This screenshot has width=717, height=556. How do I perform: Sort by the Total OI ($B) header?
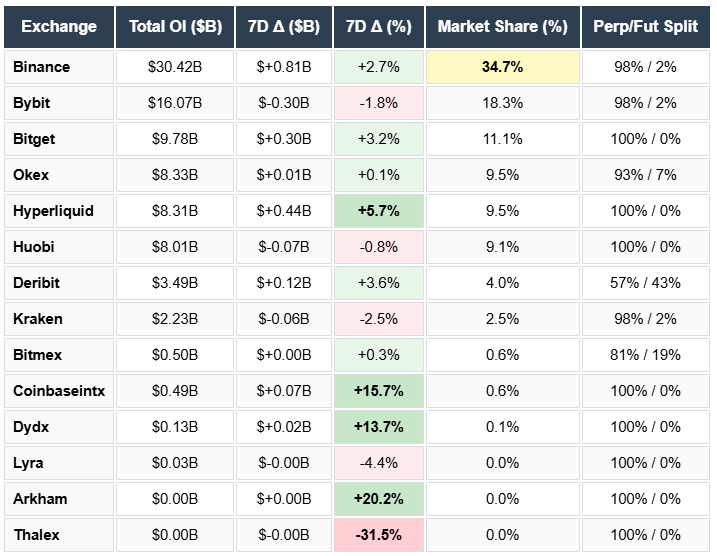coord(175,26)
